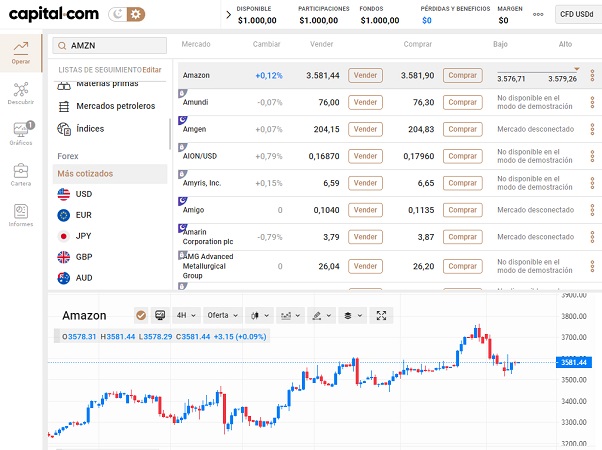This screenshot has height=450, width=602.
Task: Sort by Cambiar column header
Action: pos(266,44)
